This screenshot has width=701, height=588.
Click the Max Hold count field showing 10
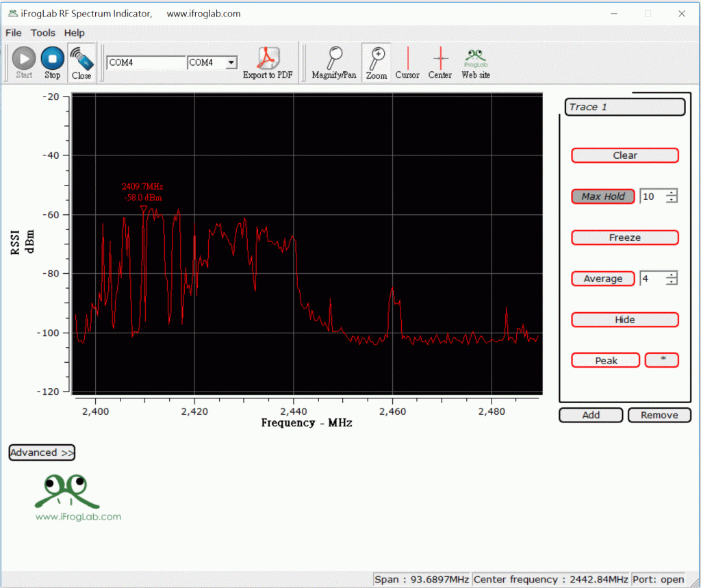[x=652, y=196]
